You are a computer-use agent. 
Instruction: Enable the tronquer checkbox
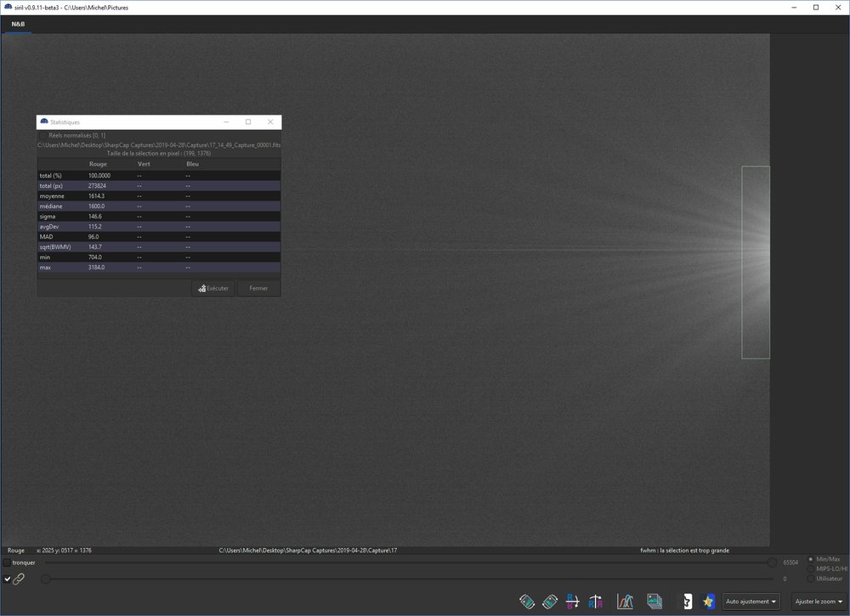click(x=7, y=563)
